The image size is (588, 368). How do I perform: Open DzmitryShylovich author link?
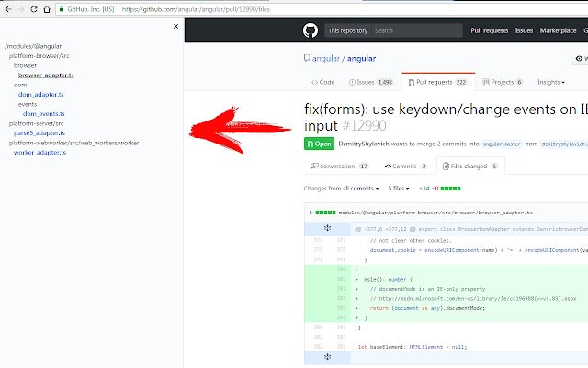coord(364,144)
